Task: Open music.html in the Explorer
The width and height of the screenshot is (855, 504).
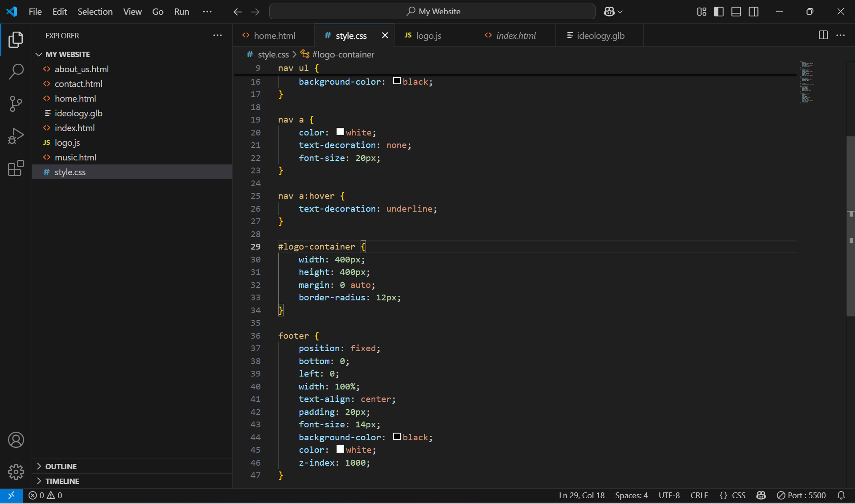Action: [x=132, y=157]
